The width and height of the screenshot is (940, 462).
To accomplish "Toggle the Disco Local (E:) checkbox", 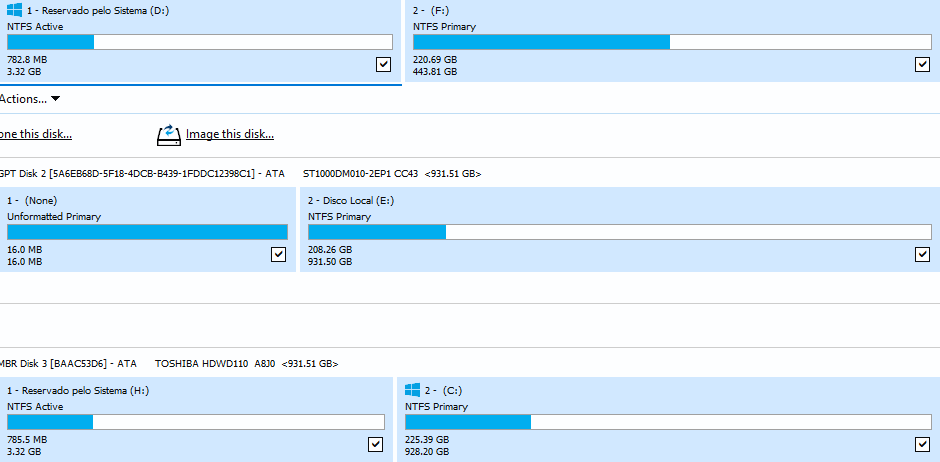I will [923, 255].
